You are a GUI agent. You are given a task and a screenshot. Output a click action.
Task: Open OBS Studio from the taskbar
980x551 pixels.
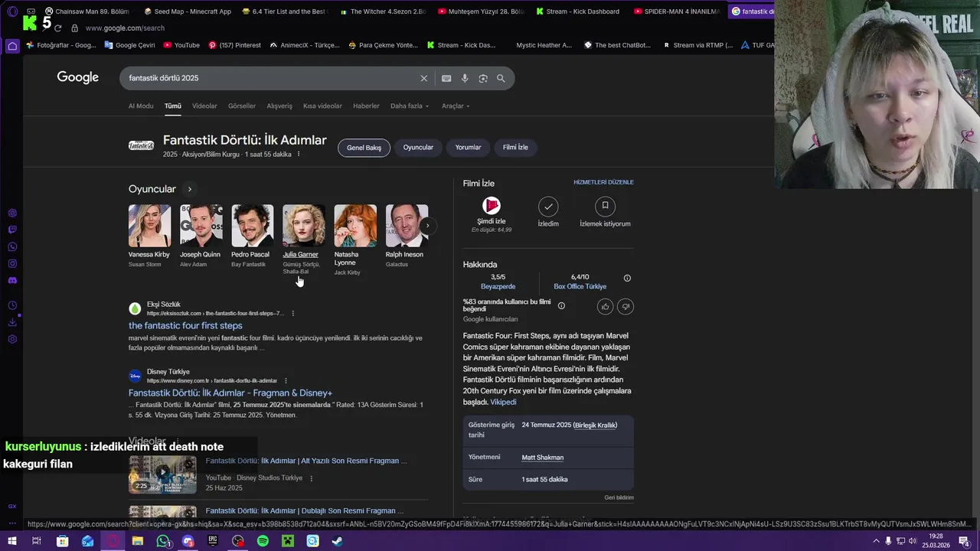238,541
